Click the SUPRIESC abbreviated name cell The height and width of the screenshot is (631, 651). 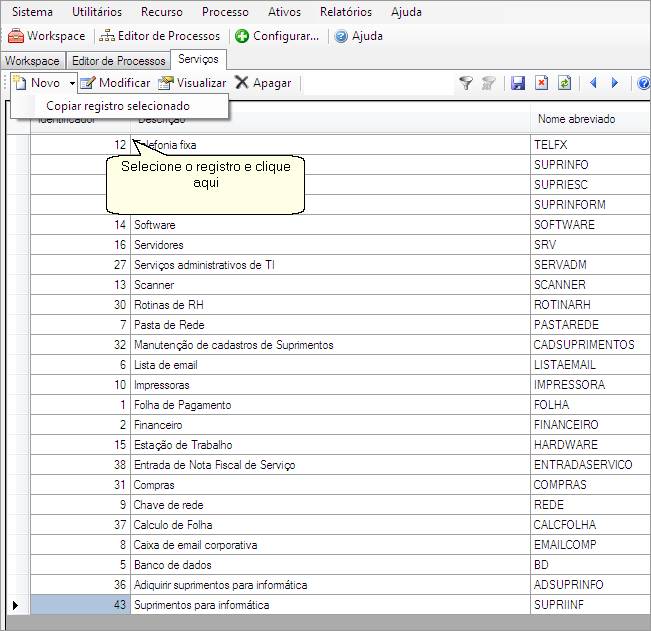click(x=590, y=184)
